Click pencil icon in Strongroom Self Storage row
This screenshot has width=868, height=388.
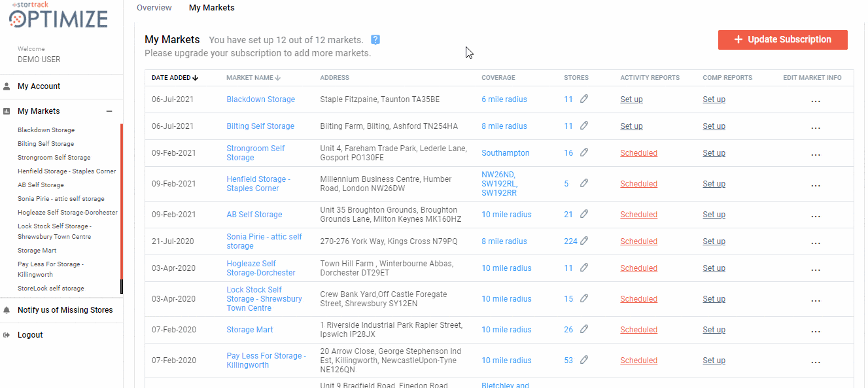pos(584,152)
